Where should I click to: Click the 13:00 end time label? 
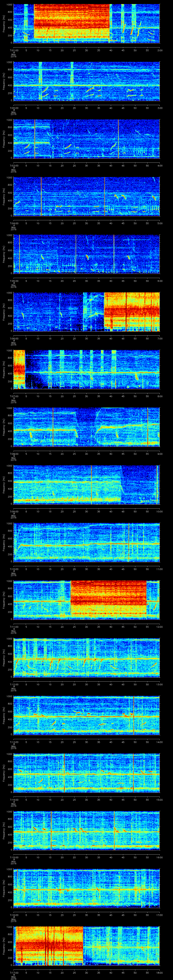point(160,684)
